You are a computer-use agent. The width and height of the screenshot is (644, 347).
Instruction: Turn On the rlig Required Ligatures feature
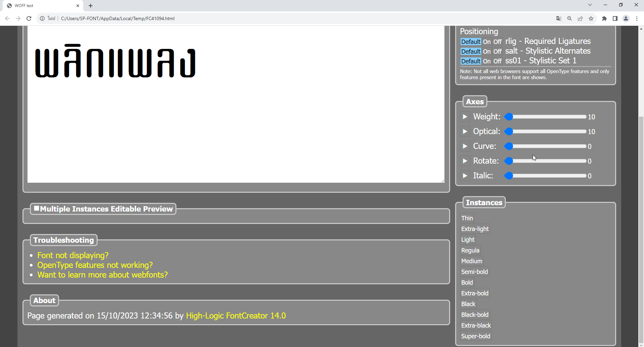coord(487,42)
